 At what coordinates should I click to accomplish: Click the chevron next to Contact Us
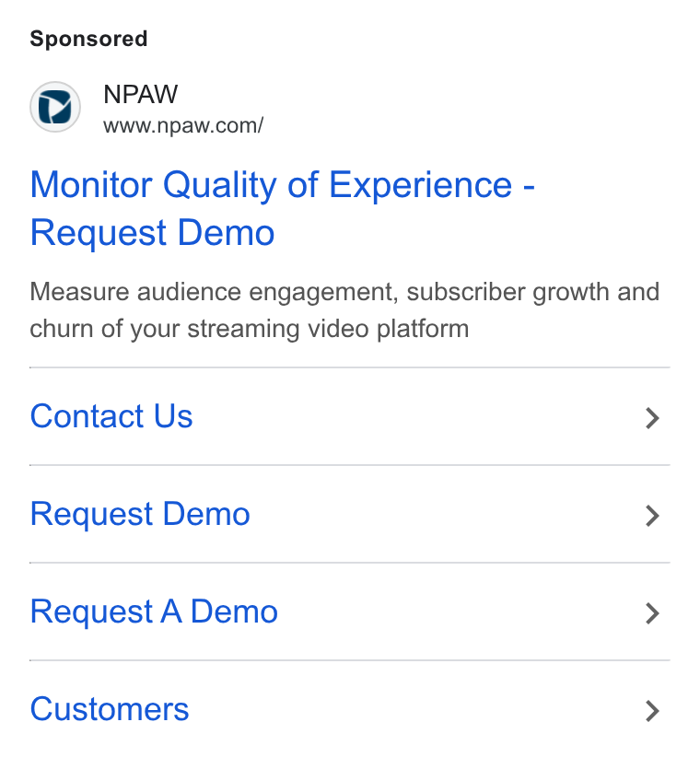tap(652, 418)
